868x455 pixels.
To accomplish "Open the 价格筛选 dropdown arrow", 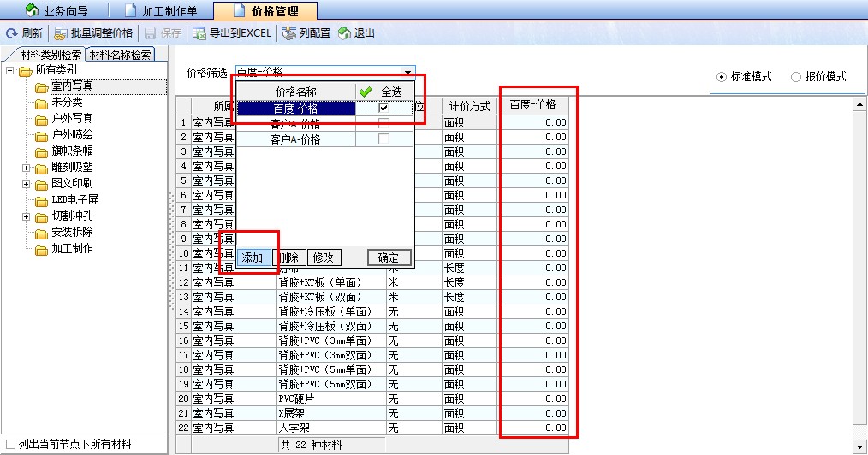I will (x=409, y=73).
